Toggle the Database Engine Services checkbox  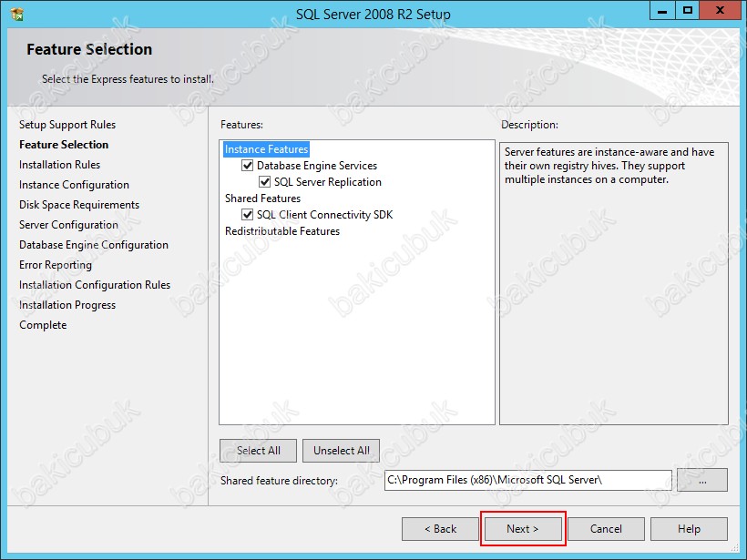coord(247,166)
